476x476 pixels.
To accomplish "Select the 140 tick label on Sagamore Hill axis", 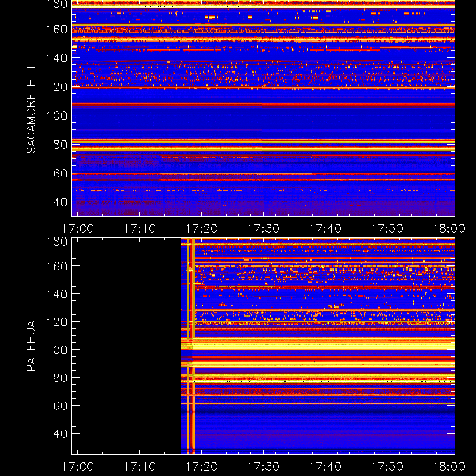I will tap(57, 58).
